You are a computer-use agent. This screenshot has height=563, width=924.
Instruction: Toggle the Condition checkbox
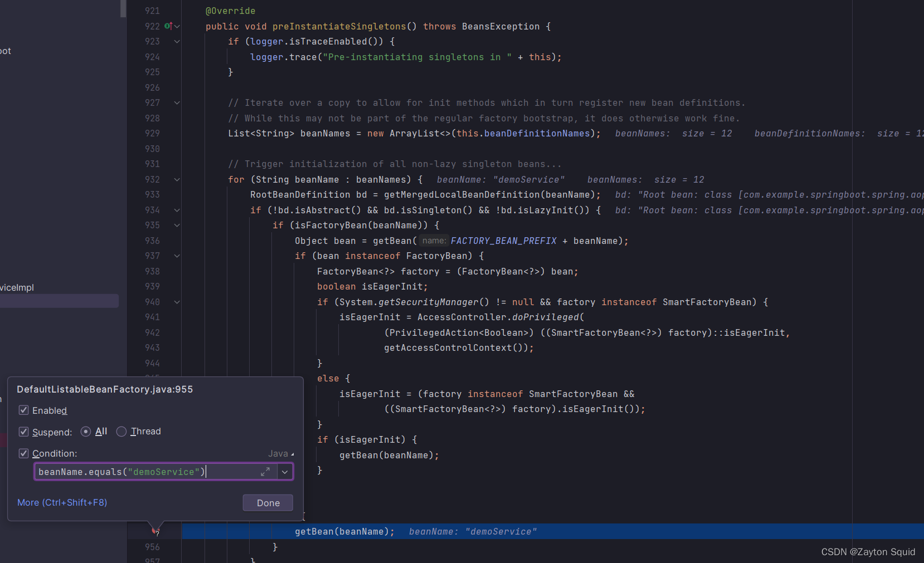(23, 453)
